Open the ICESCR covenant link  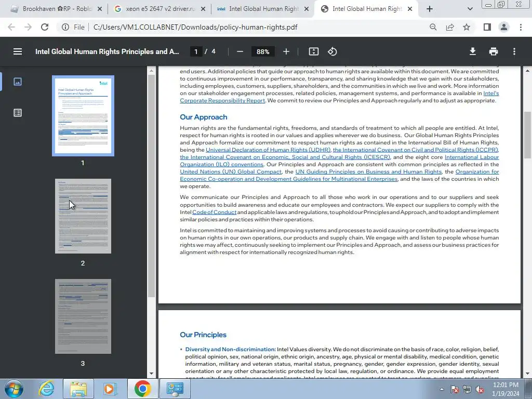click(285, 157)
